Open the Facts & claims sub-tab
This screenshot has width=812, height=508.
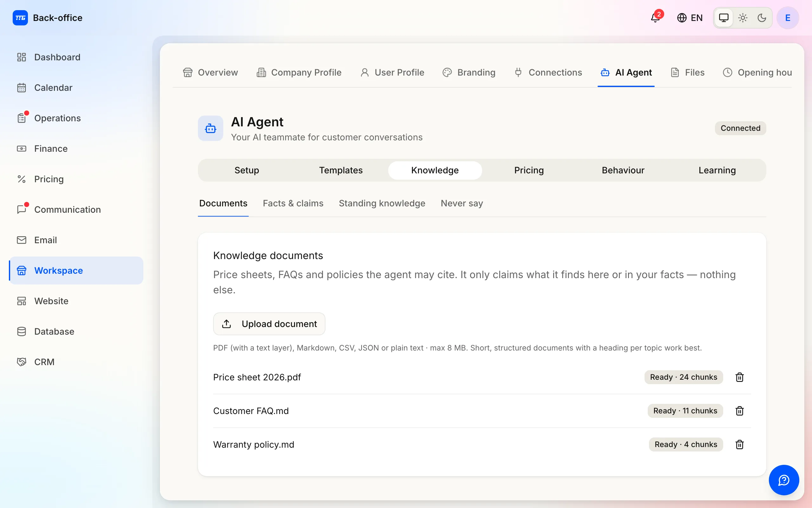293,203
